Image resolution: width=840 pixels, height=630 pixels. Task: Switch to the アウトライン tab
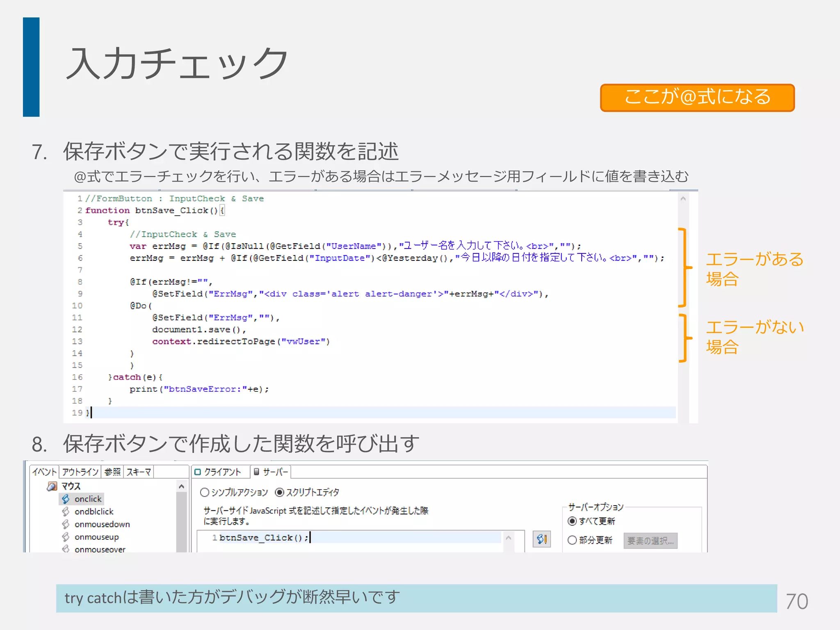point(80,472)
